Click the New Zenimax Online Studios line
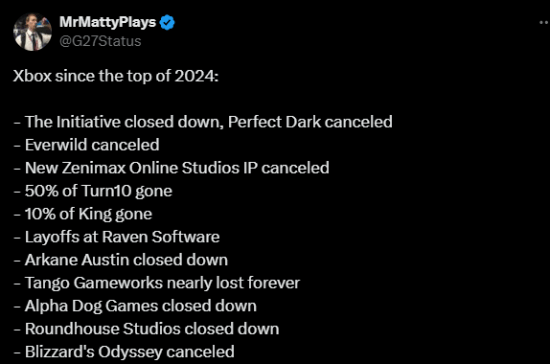Viewport: 550px width, 364px height. (x=172, y=168)
